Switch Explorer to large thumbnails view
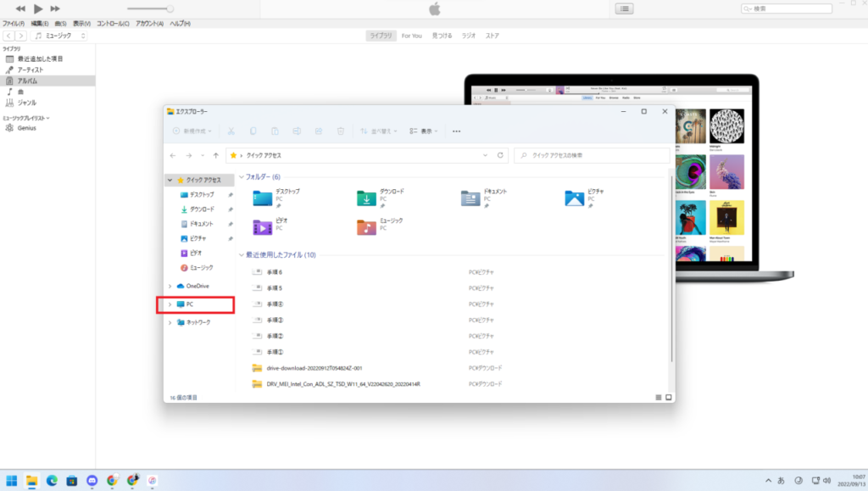 click(x=669, y=398)
